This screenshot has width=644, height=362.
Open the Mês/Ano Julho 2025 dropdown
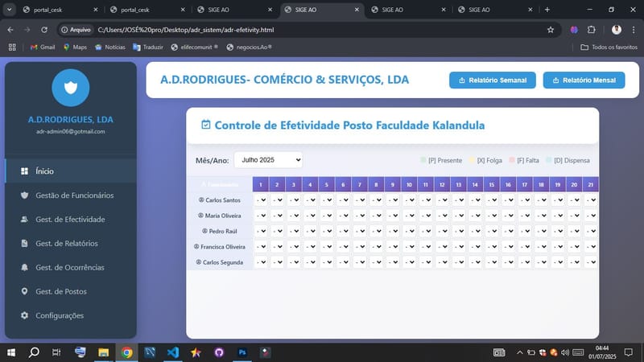pyautogui.click(x=268, y=159)
